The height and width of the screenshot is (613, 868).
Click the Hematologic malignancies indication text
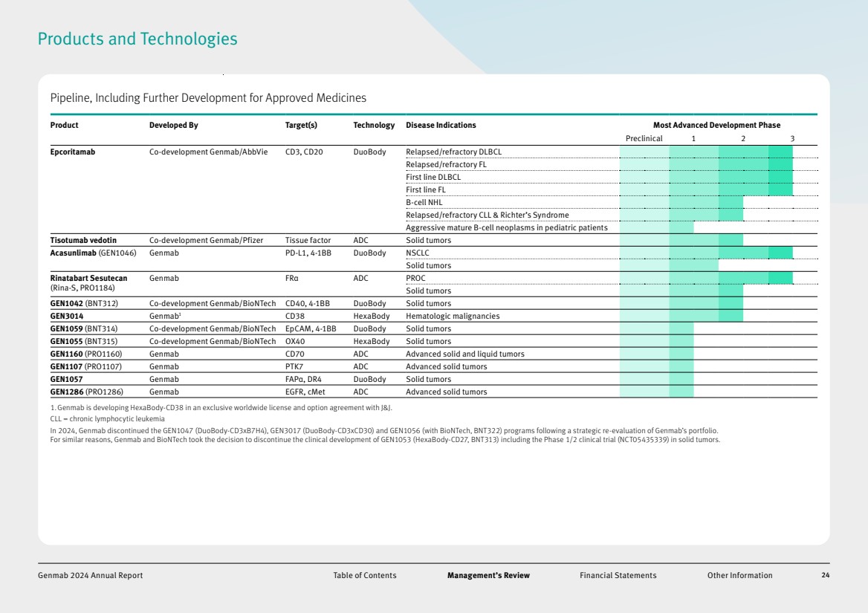[x=453, y=316]
